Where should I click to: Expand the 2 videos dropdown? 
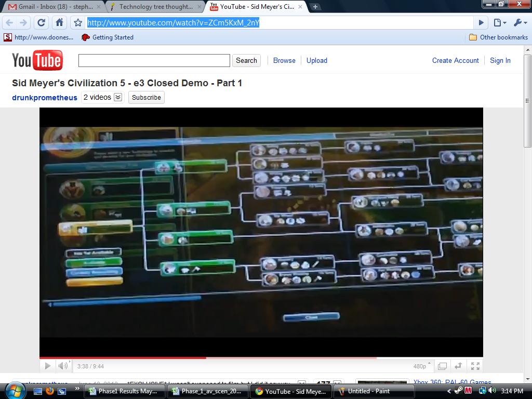coord(118,97)
